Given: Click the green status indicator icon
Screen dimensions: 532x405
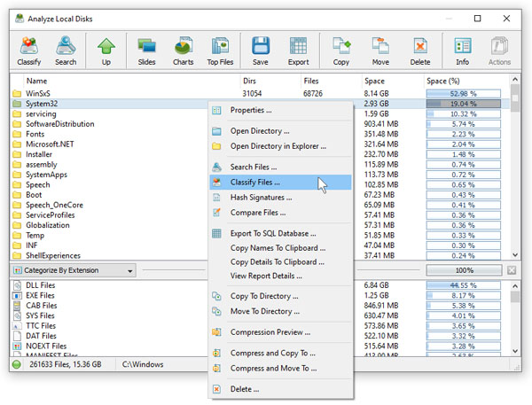Looking at the screenshot, I should 16,364.
